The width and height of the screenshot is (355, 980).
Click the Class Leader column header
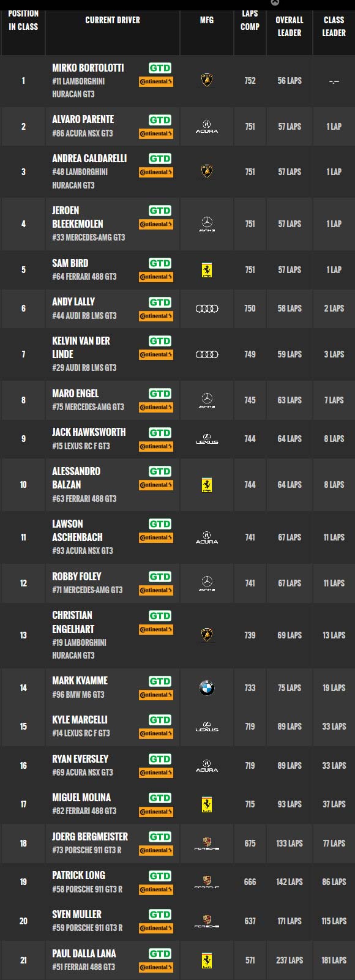click(x=334, y=26)
